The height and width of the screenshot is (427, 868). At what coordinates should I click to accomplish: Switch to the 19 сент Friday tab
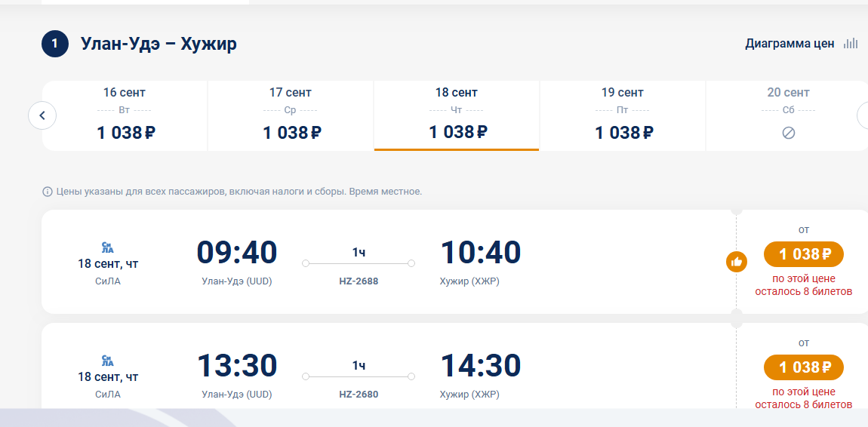point(623,115)
